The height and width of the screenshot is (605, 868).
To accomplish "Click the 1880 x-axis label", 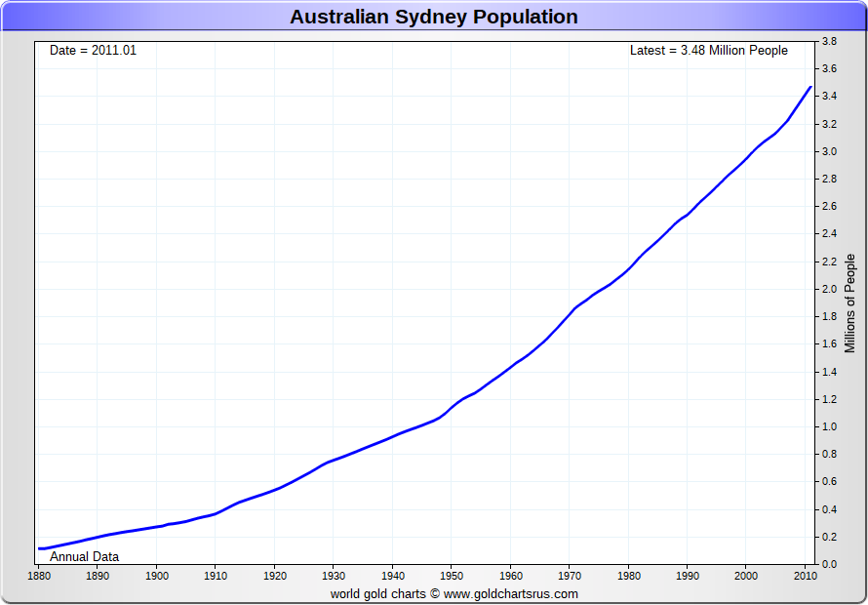I will (38, 575).
